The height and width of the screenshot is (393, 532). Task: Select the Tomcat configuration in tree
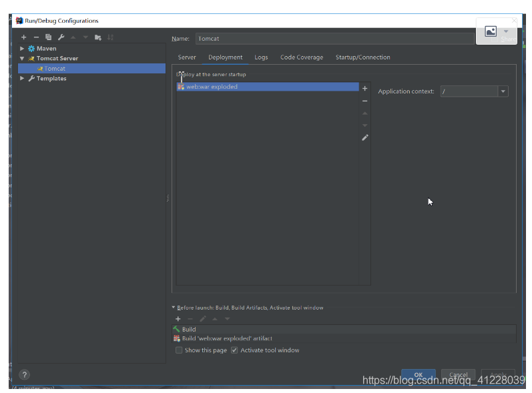[x=91, y=69]
